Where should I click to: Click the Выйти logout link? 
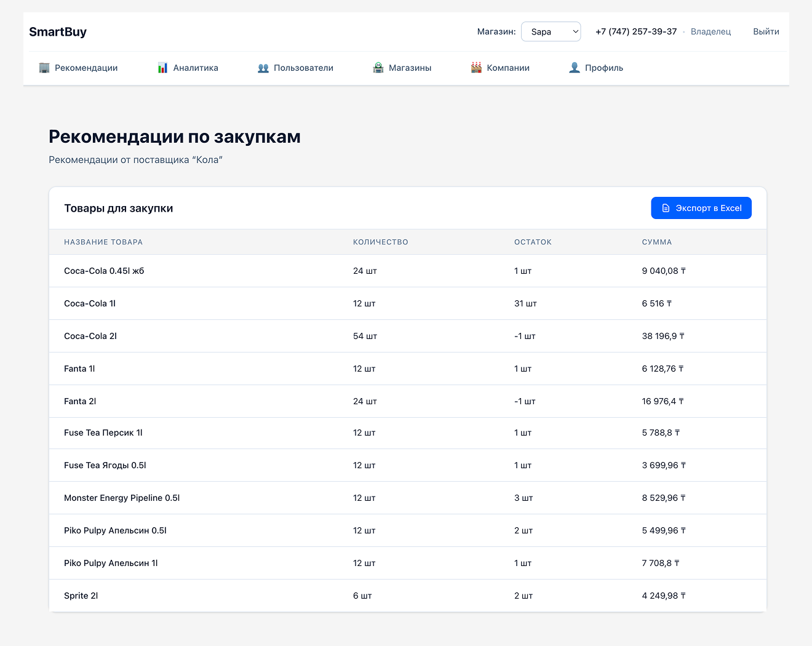[766, 32]
